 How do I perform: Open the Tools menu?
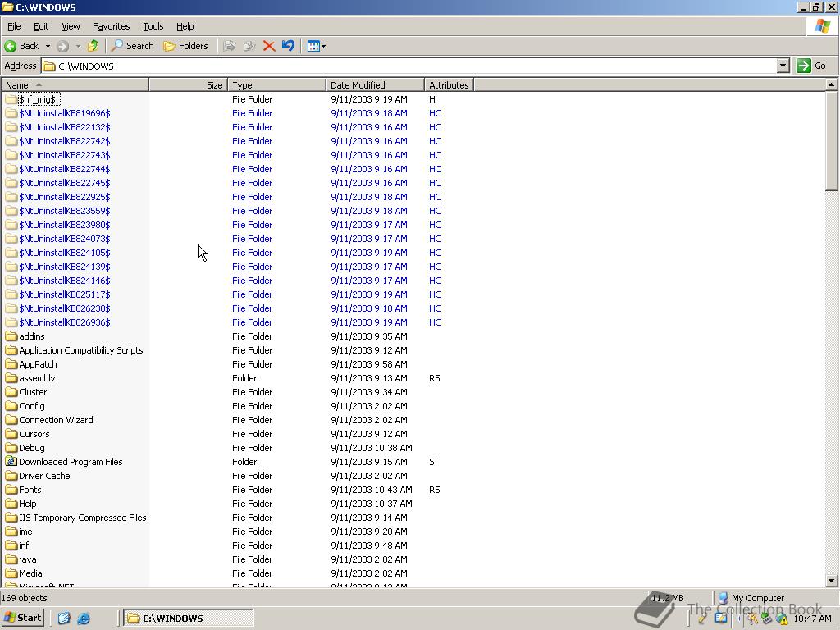point(153,26)
